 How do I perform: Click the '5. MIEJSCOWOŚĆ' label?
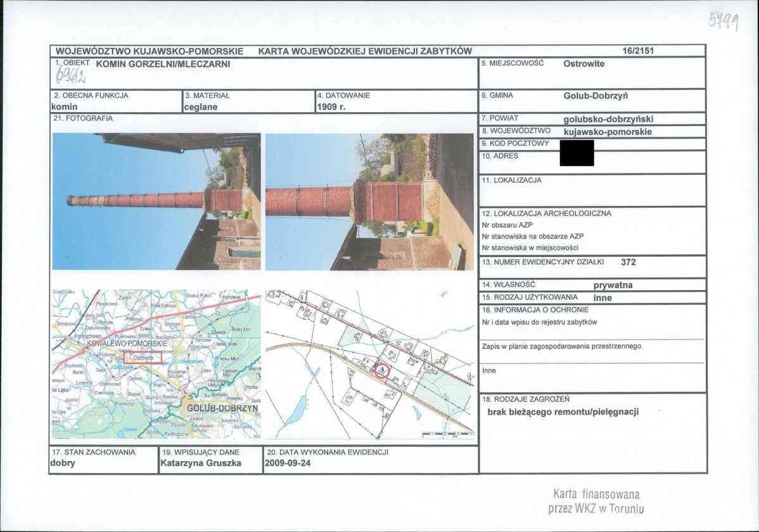click(x=513, y=63)
